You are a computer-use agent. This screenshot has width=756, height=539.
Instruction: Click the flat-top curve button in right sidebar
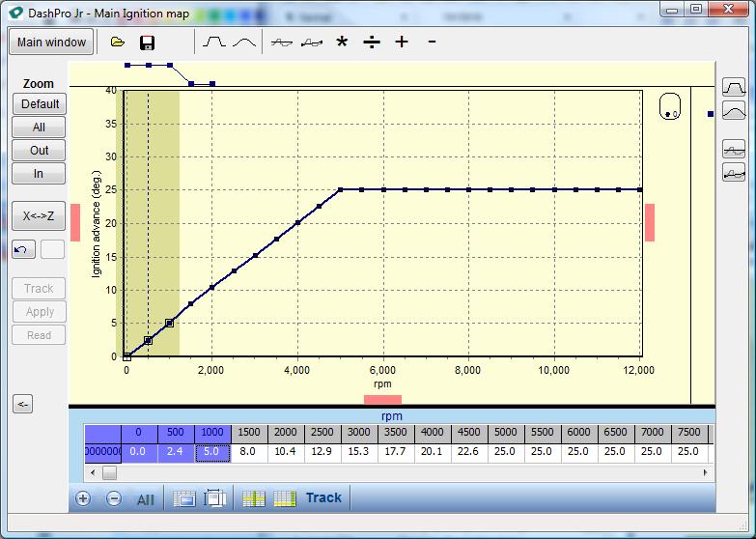[734, 89]
